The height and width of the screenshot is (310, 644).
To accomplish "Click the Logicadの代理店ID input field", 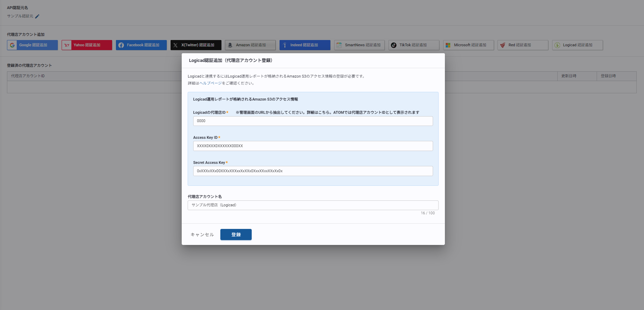I will (x=313, y=121).
